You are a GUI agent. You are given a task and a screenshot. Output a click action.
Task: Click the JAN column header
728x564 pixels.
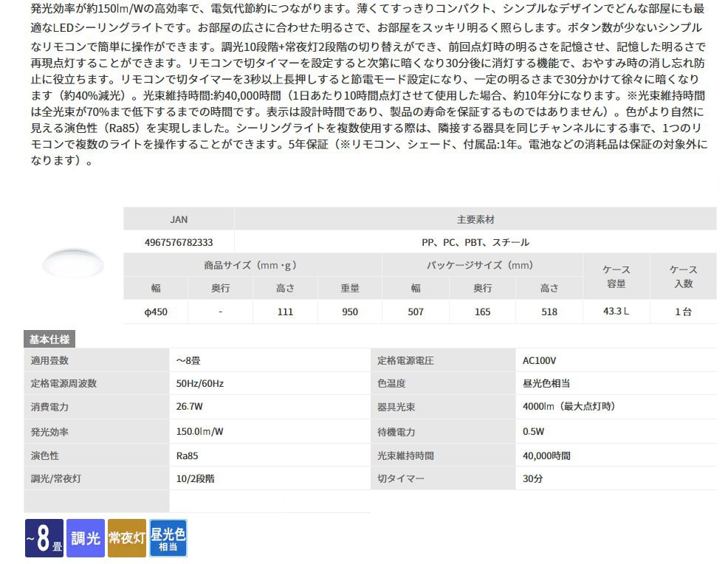pos(179,219)
